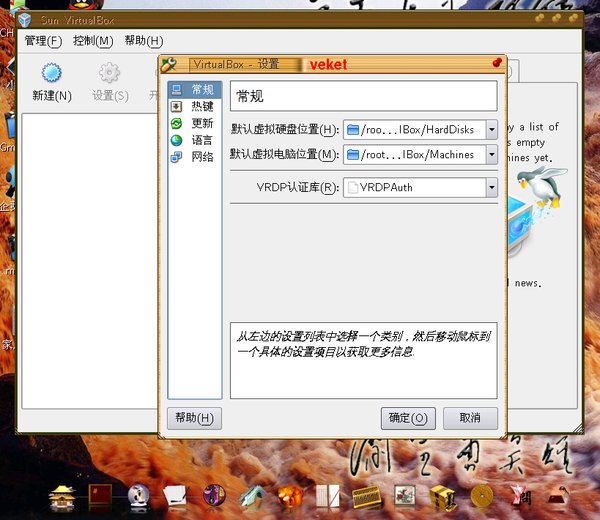Click the paper and pen icon in the dock

(175, 496)
